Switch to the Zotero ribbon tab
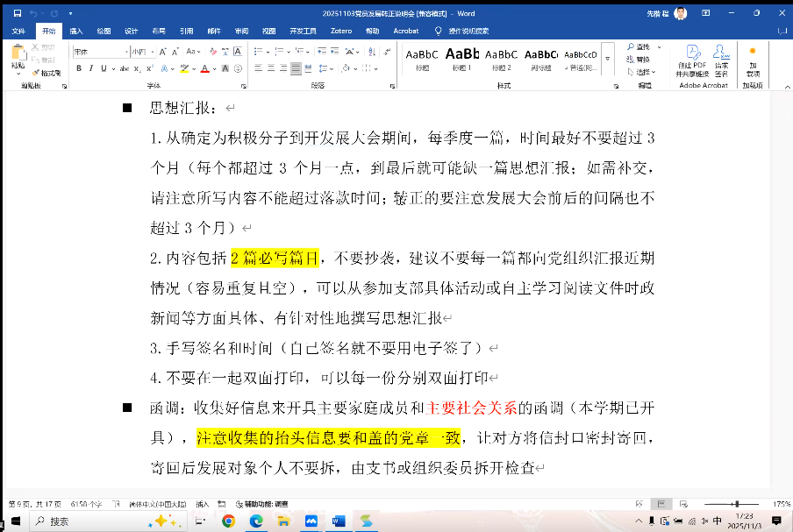Image resolution: width=793 pixels, height=532 pixels. [341, 31]
